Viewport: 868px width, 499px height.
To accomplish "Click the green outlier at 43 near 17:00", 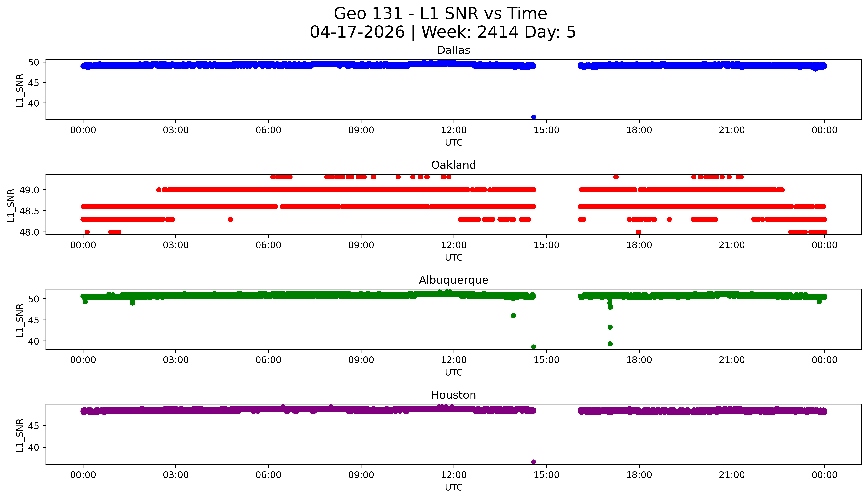I will (x=610, y=327).
